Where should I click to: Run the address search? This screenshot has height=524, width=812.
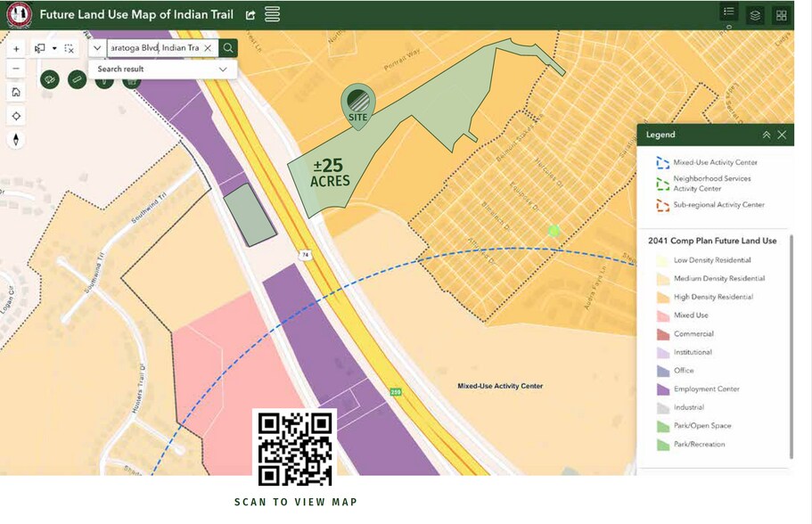click(x=228, y=48)
